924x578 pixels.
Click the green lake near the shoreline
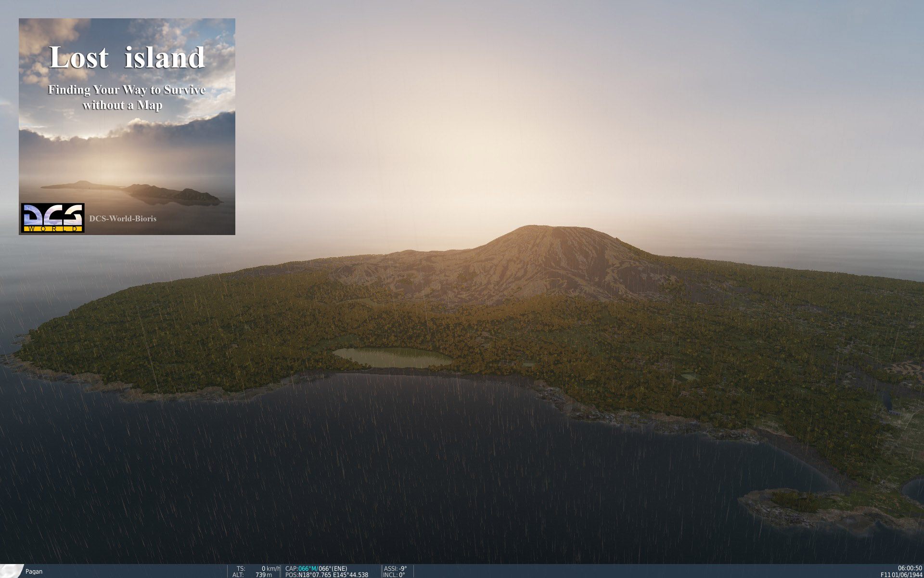(392, 357)
